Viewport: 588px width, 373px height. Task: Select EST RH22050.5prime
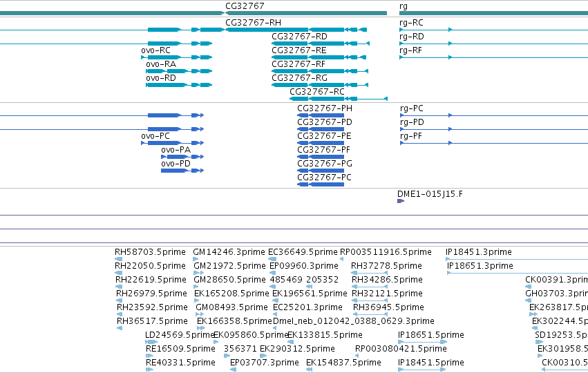pos(119,273)
